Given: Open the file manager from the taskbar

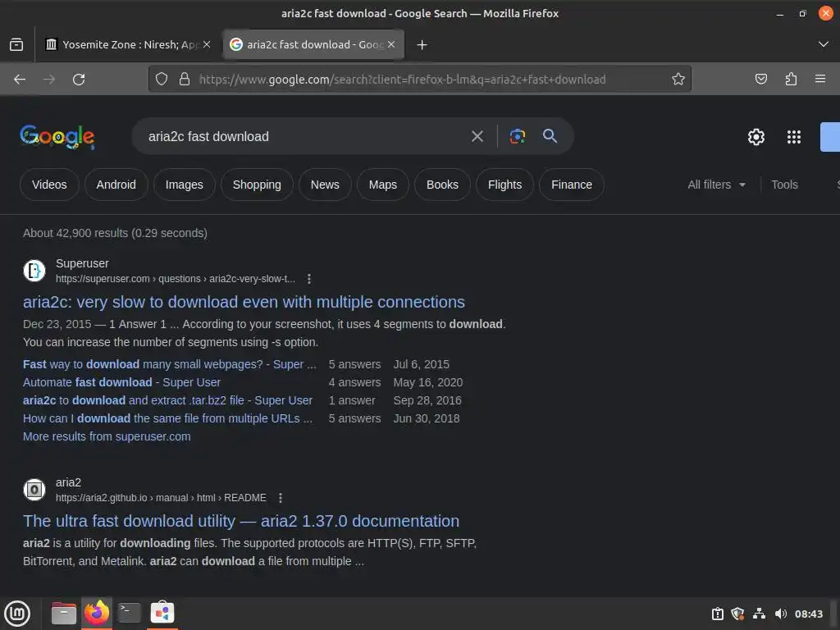Looking at the screenshot, I should click(x=63, y=613).
